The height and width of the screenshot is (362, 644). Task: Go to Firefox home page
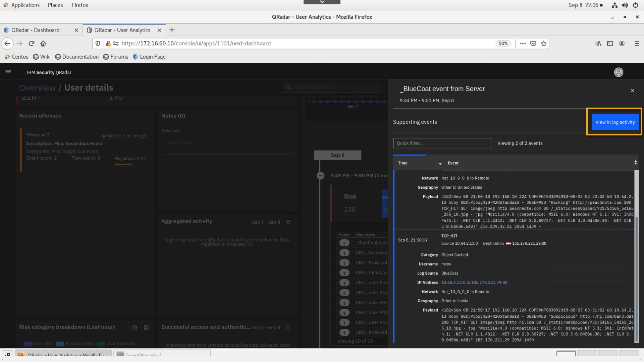(43, 44)
